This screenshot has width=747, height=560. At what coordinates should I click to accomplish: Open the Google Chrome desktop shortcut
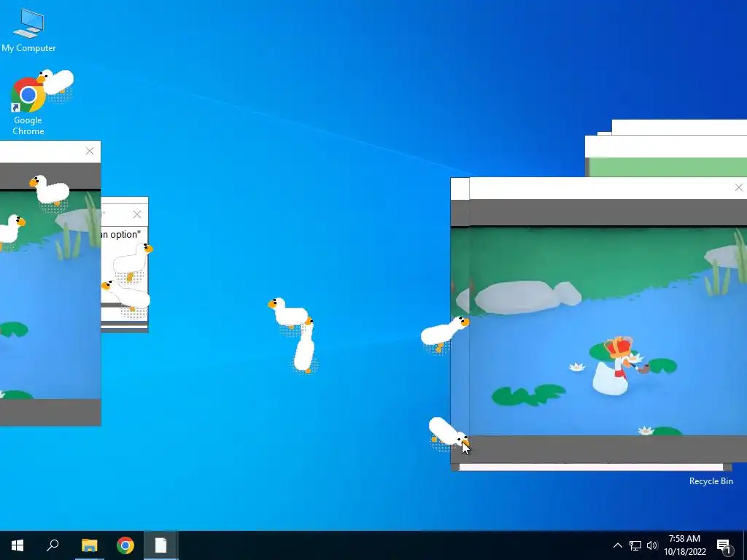(28, 106)
